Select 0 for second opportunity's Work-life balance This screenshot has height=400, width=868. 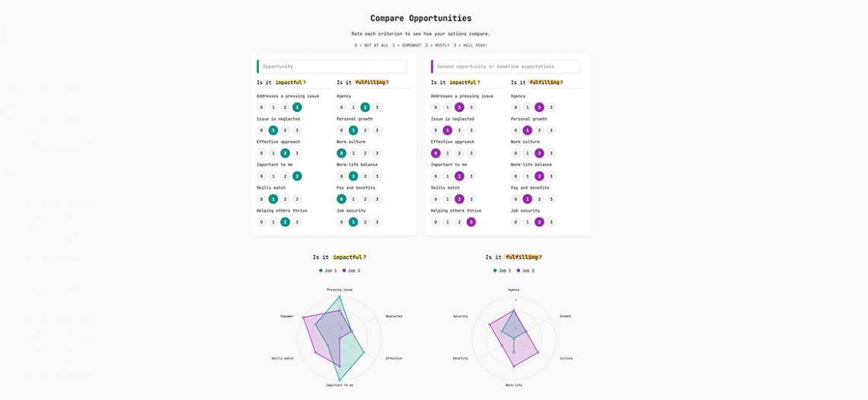point(515,176)
